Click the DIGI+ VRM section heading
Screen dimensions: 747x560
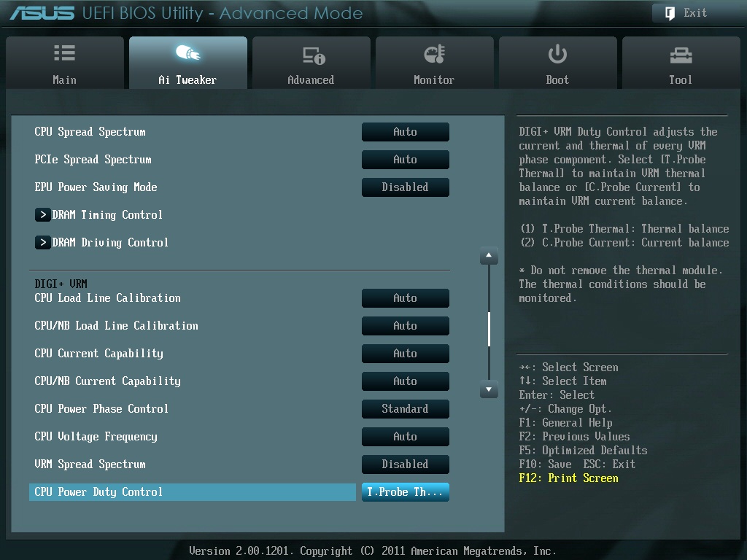tap(61, 284)
